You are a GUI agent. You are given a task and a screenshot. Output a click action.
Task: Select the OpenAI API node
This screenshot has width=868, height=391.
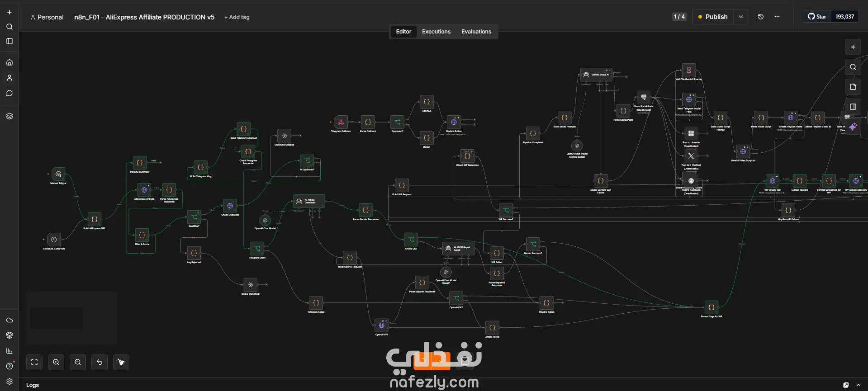[x=382, y=325]
